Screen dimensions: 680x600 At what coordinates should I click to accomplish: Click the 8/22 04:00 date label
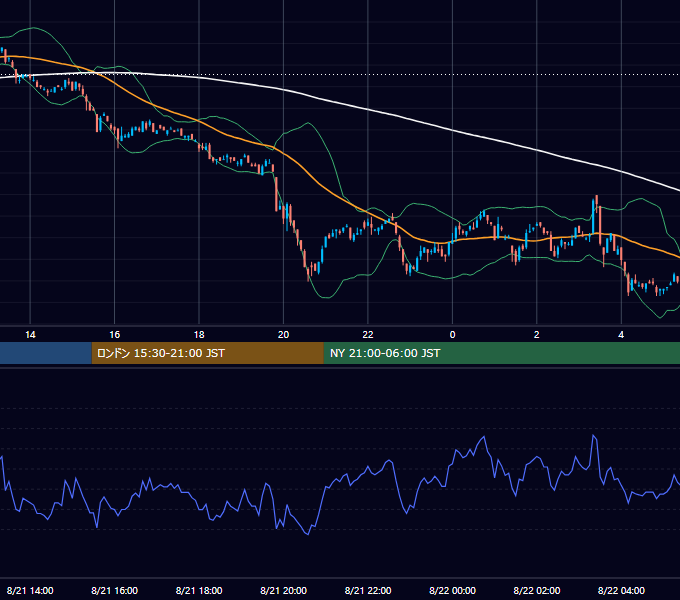click(x=621, y=590)
